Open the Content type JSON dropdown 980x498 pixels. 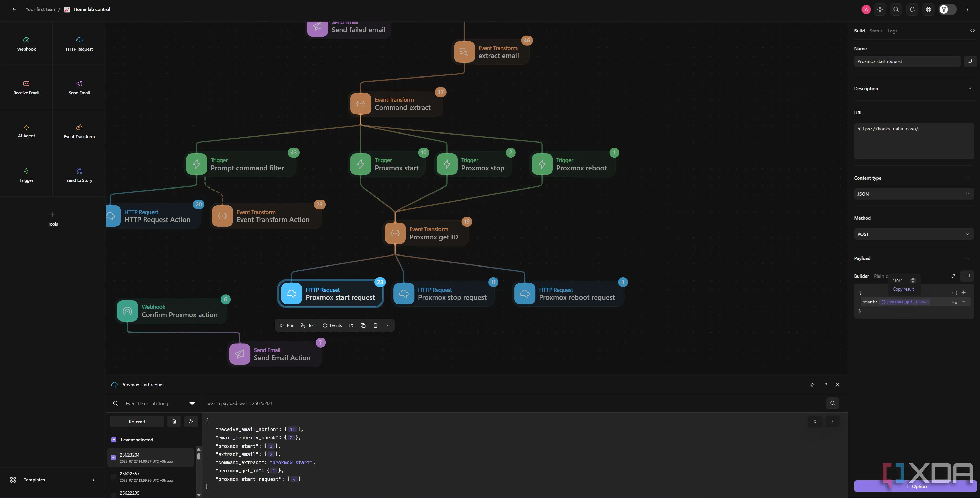(913, 194)
